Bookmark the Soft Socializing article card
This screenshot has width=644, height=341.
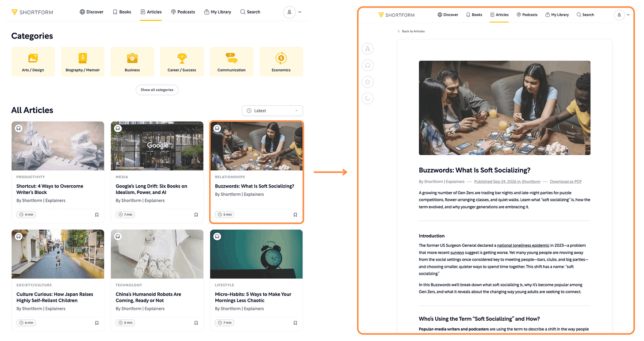pyautogui.click(x=295, y=215)
